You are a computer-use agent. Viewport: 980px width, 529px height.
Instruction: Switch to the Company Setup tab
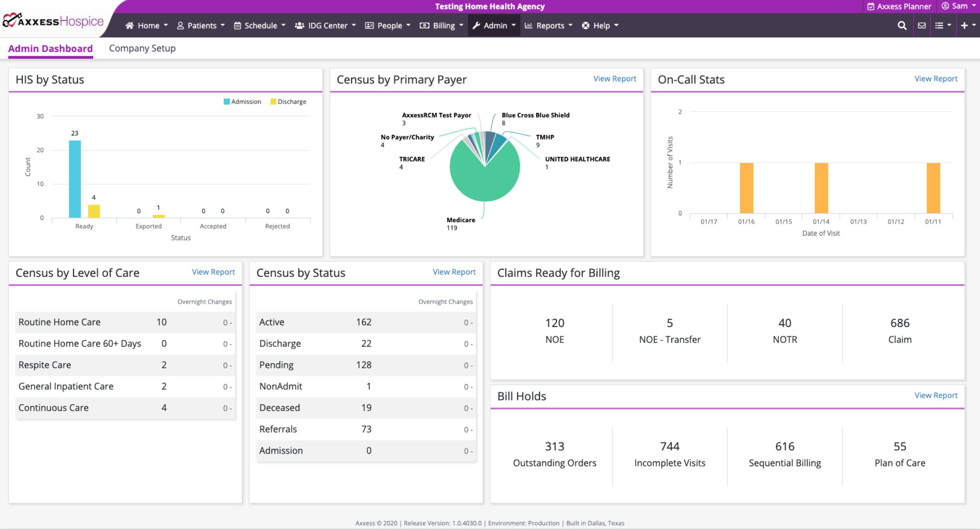coord(142,48)
